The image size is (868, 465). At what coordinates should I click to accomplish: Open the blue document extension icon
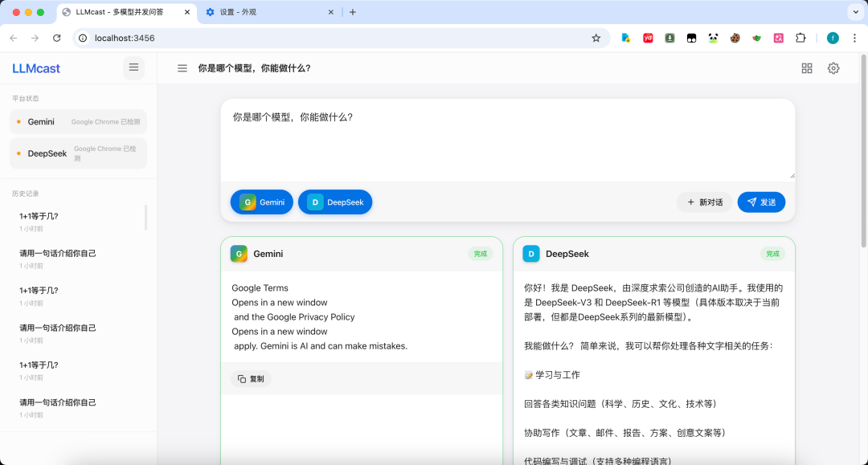625,39
